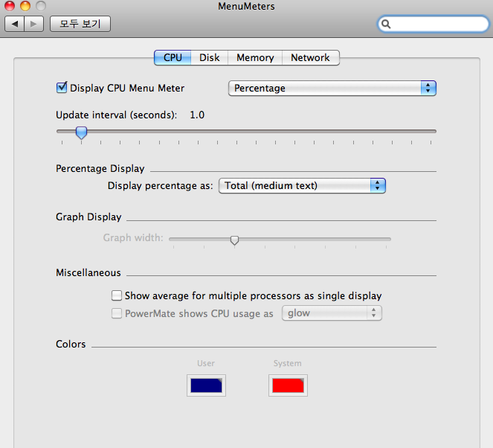Screen dimensions: 493x448
Task: Click the Percentage Display section heading
Action: 100,169
